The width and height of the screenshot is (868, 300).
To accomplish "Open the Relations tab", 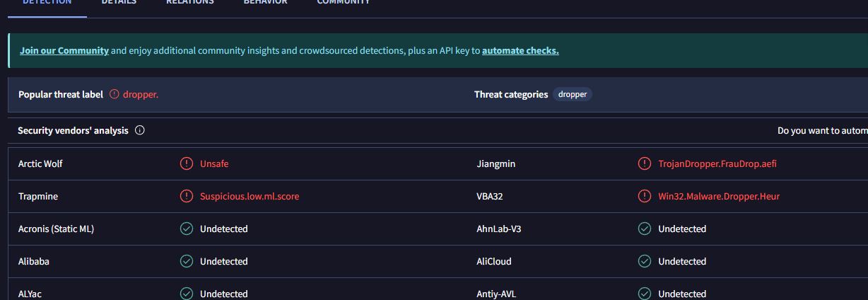I will [189, 3].
